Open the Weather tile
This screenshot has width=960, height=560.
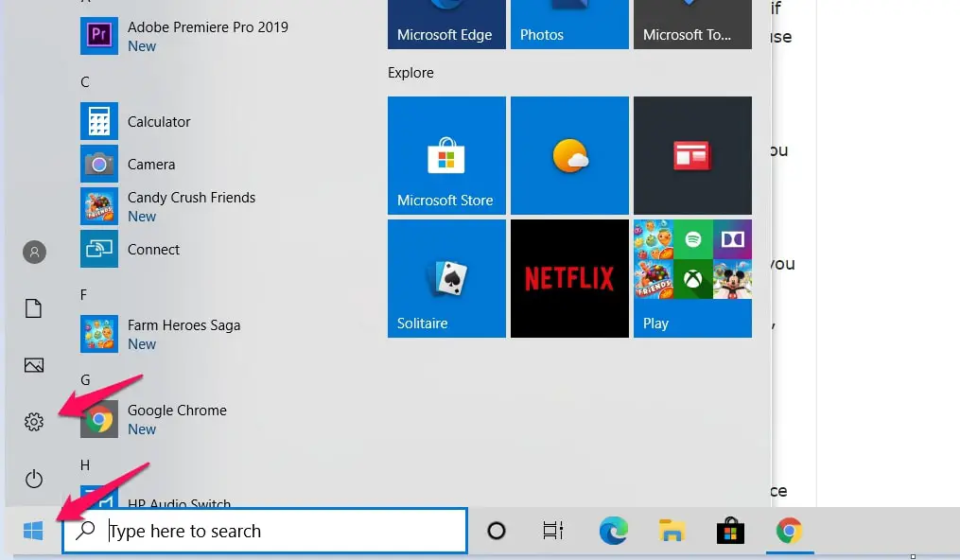click(570, 155)
